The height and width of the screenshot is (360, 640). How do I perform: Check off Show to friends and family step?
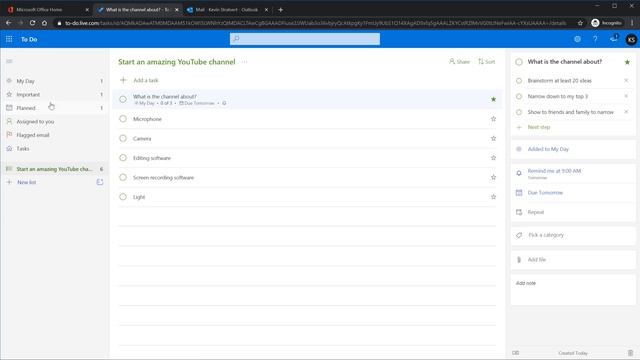click(x=519, y=112)
